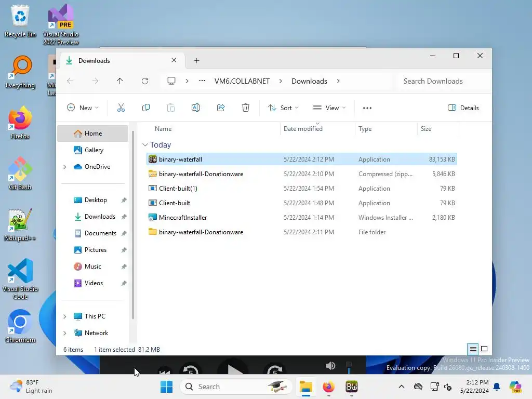Click the Downloads breadcrumb segment

click(309, 81)
